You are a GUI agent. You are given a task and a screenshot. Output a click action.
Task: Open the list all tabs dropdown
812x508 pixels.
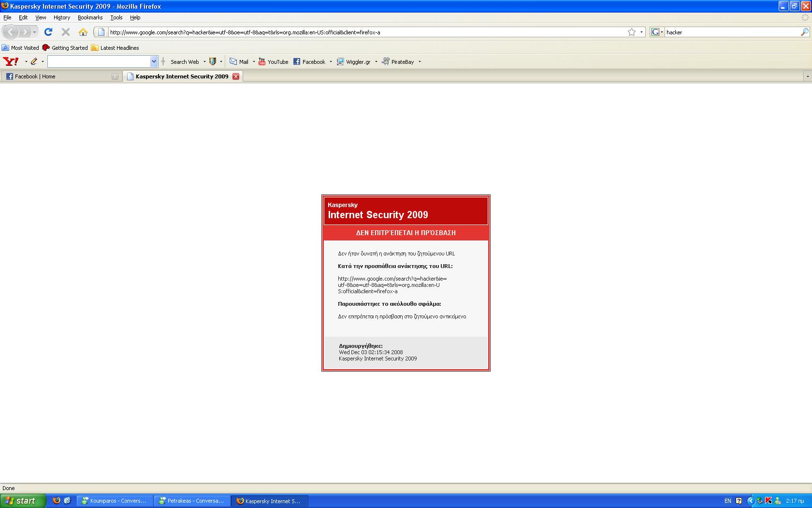coord(807,76)
